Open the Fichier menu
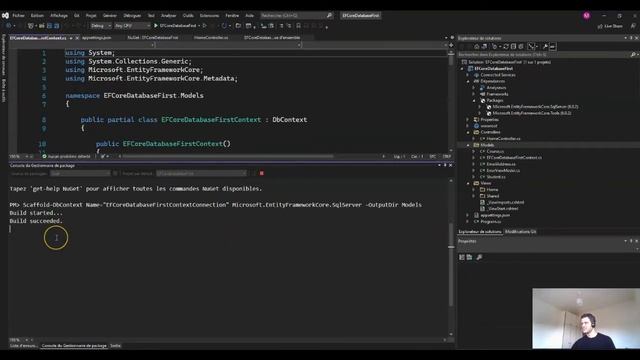This screenshot has width=640, height=360. (18, 16)
